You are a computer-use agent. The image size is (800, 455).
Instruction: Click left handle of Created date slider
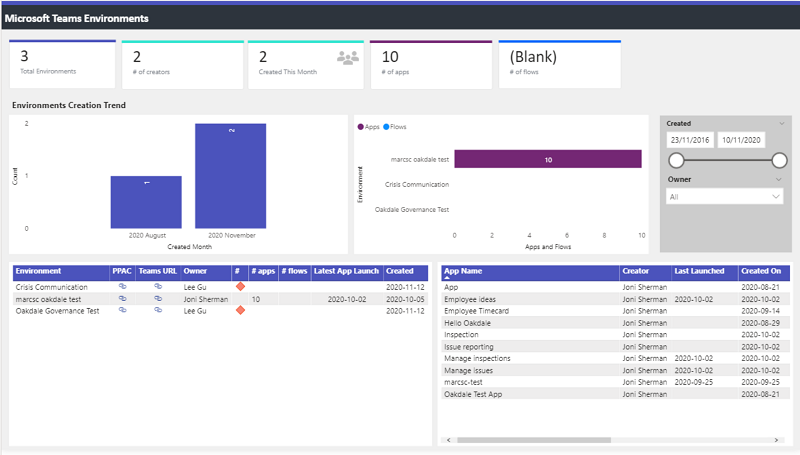pos(676,160)
